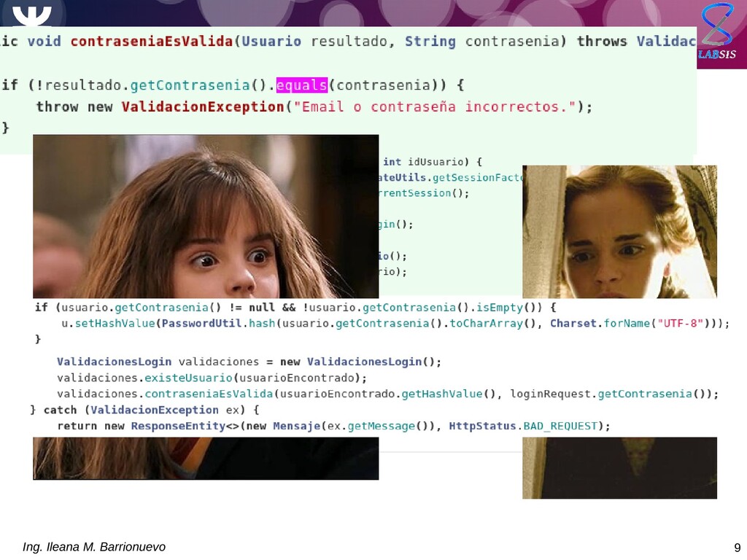Viewport: 747px width, 560px height.
Task: Click the "UTF-8" string literal
Action: (680, 323)
